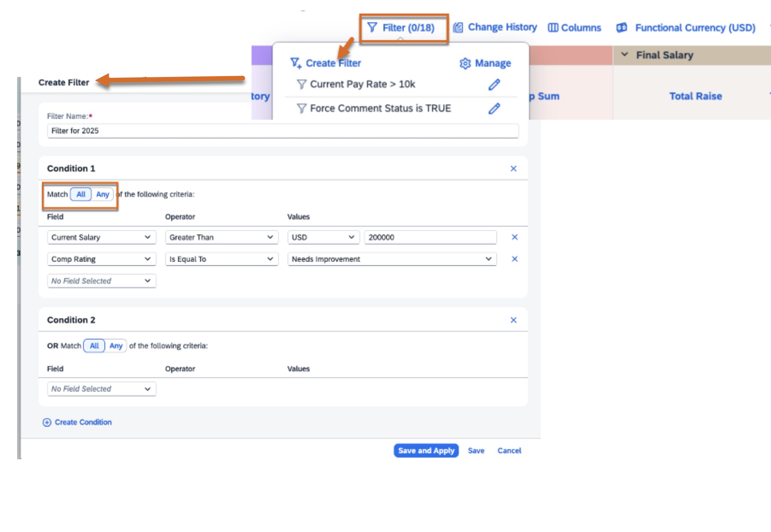The width and height of the screenshot is (771, 532).
Task: Click the Filter Name input field
Action: [x=282, y=131]
